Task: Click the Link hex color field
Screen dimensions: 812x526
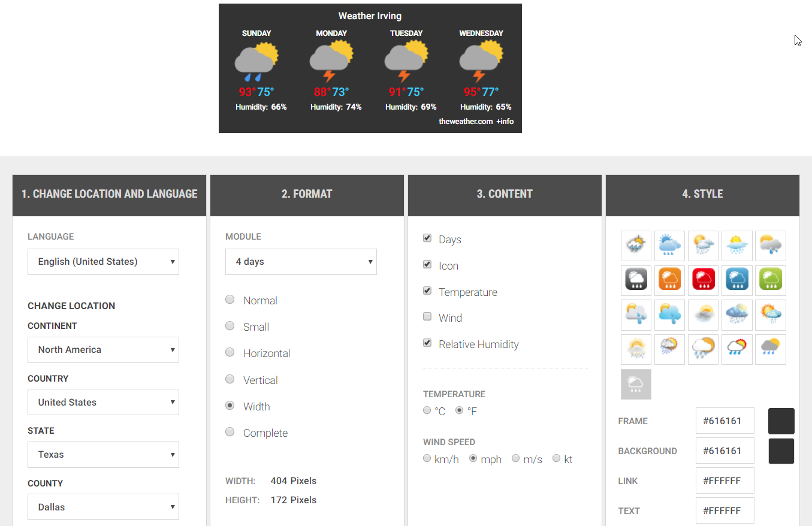Action: tap(725, 480)
